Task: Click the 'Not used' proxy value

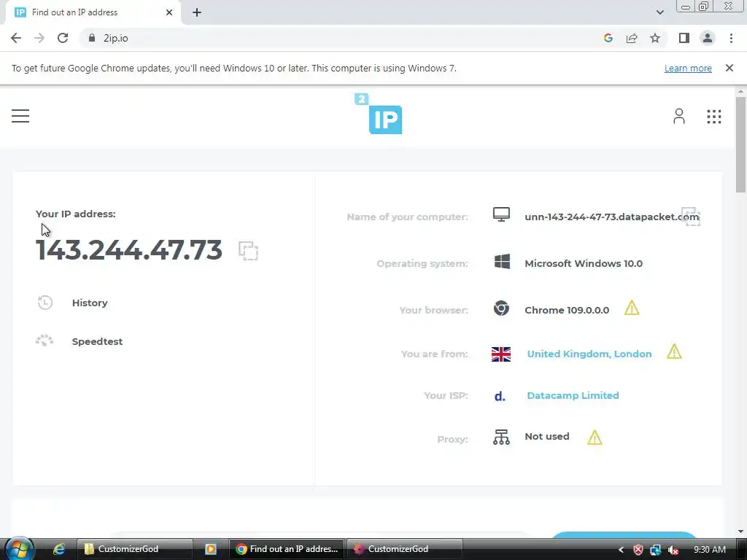Action: pyautogui.click(x=547, y=436)
